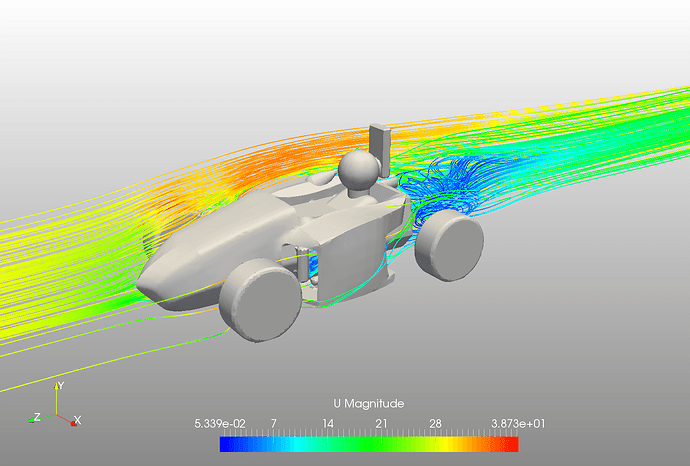Image resolution: width=690 pixels, height=466 pixels.
Task: Click the X axis label of orientation widget
Action: click(x=77, y=420)
